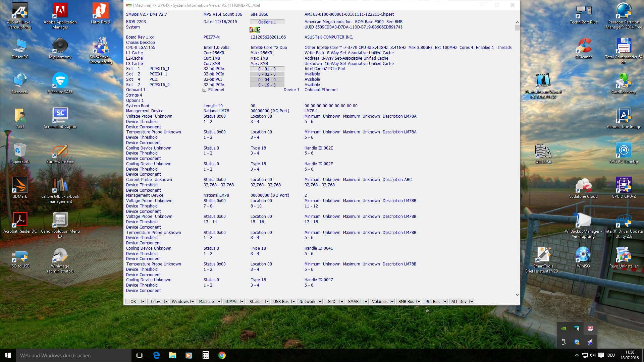Click the Network button
644x362 pixels.
307,302
